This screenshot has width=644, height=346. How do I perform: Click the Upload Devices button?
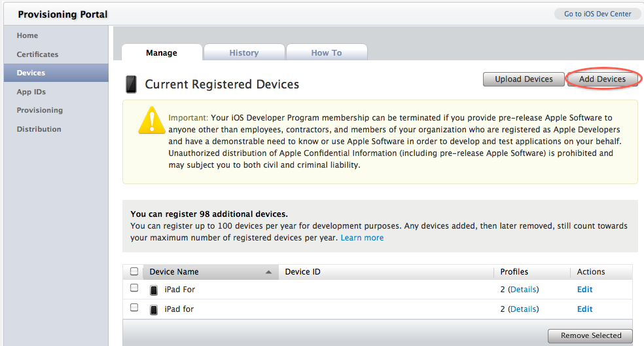[x=524, y=79]
